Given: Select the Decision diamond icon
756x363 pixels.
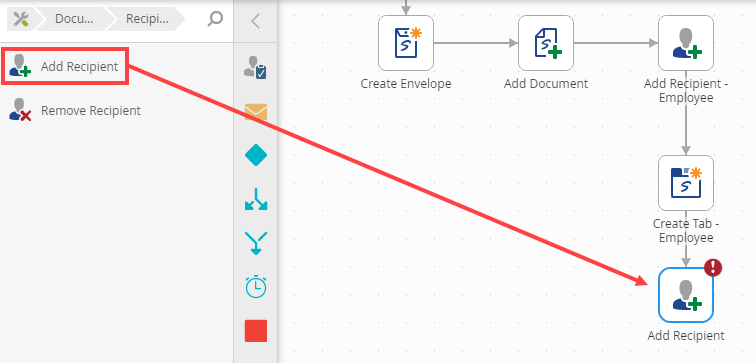Looking at the screenshot, I should 256,155.
